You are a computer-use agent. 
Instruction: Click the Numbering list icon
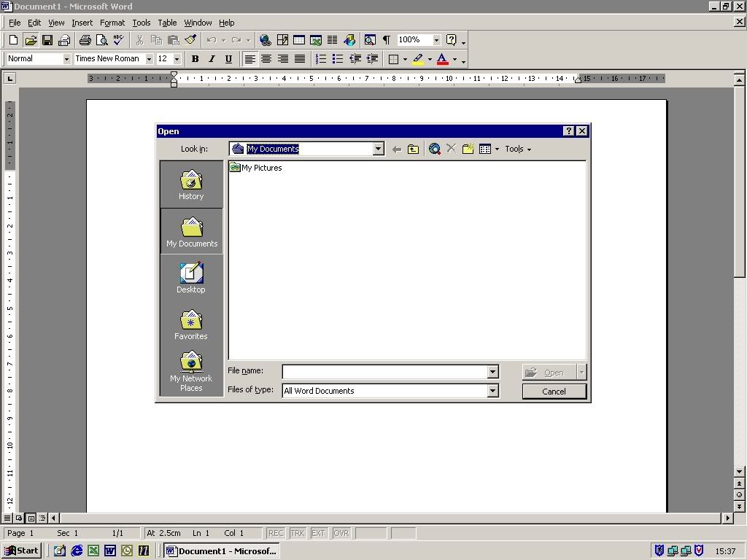coord(321,59)
